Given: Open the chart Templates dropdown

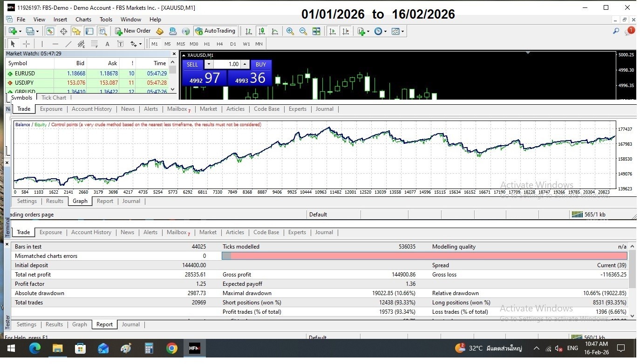Looking at the screenshot, I should [x=402, y=31].
